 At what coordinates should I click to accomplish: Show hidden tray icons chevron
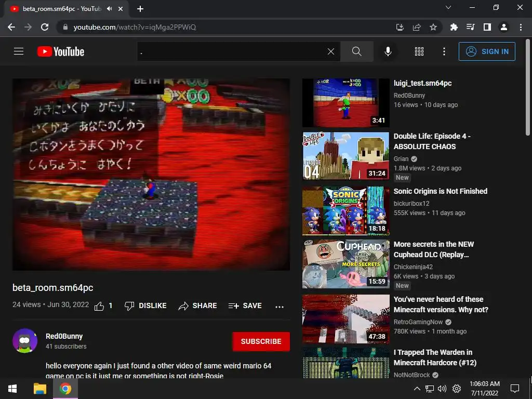417,389
